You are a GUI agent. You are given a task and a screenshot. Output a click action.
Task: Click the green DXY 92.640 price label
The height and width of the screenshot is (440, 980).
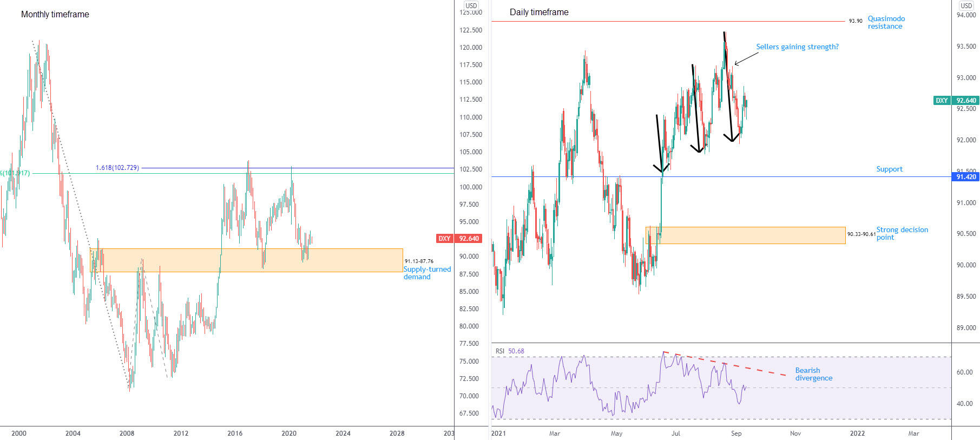956,101
